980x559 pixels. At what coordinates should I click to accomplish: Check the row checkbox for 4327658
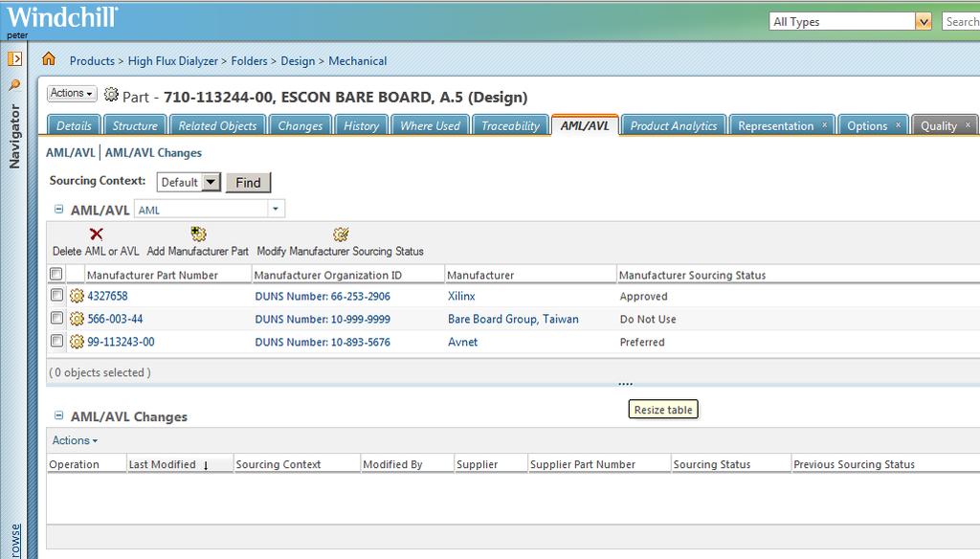[x=56, y=295]
